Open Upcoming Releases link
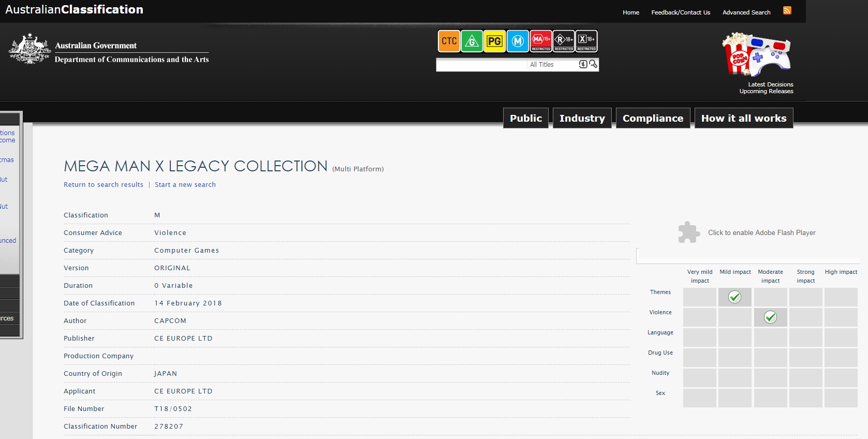Screen dimensions: 868x439 766,91
